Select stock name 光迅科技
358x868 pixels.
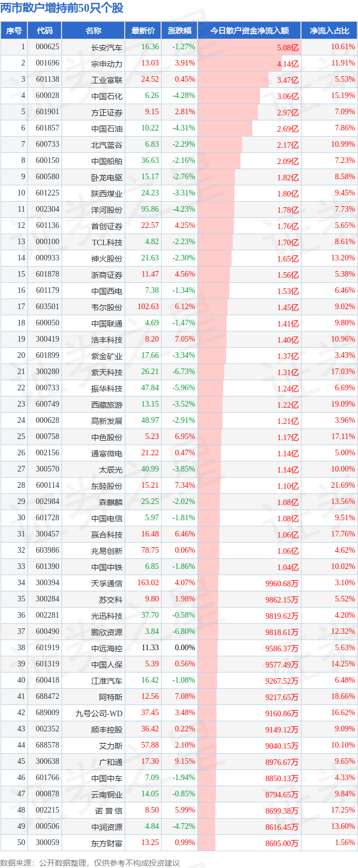107,616
